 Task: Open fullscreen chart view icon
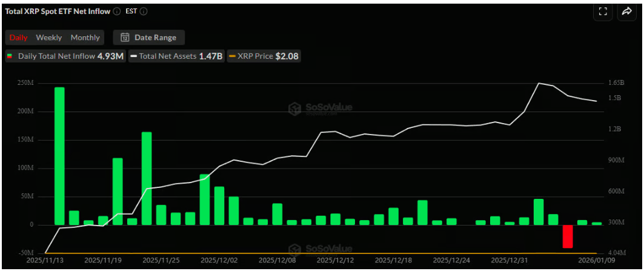[x=603, y=12]
